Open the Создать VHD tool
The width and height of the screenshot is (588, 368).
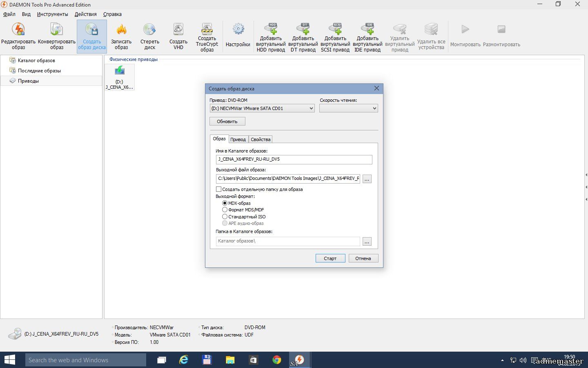[x=178, y=36]
